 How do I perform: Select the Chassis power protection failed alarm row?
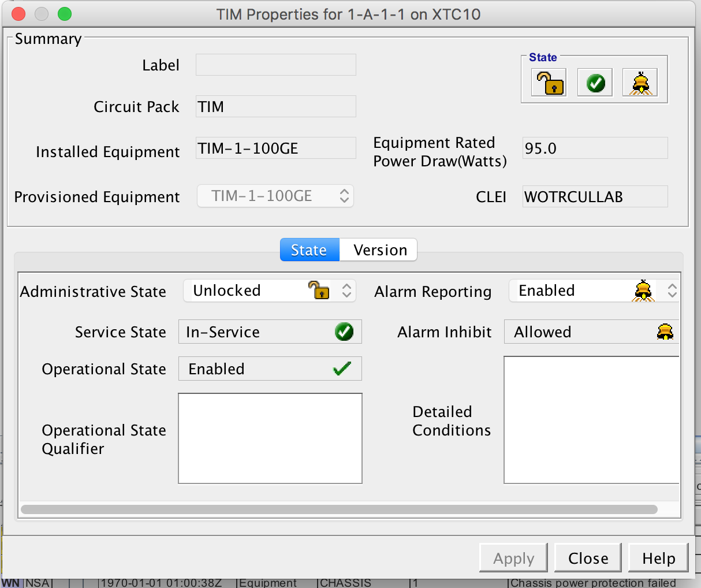(346, 583)
